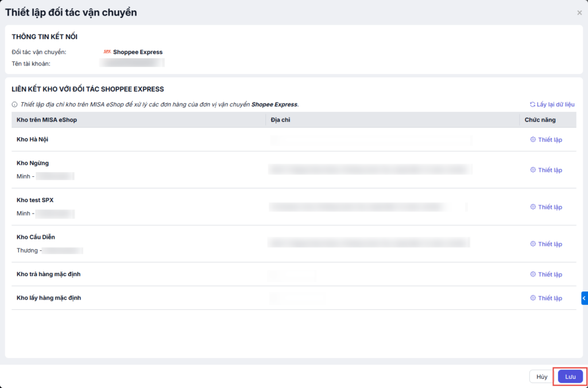This screenshot has height=388, width=588.
Task: Click gear icon for Kho trả hàng mặc định
Action: (533, 274)
